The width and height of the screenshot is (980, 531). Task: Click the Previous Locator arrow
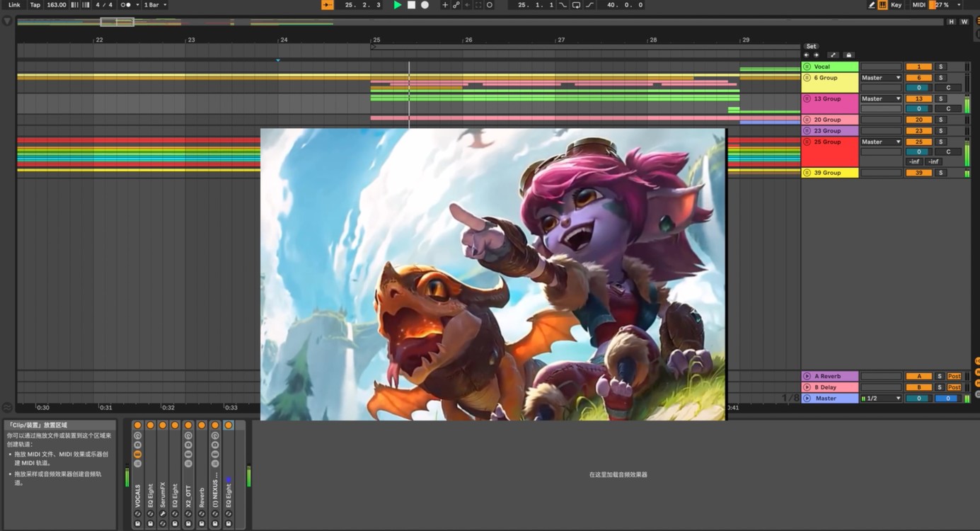[807, 55]
